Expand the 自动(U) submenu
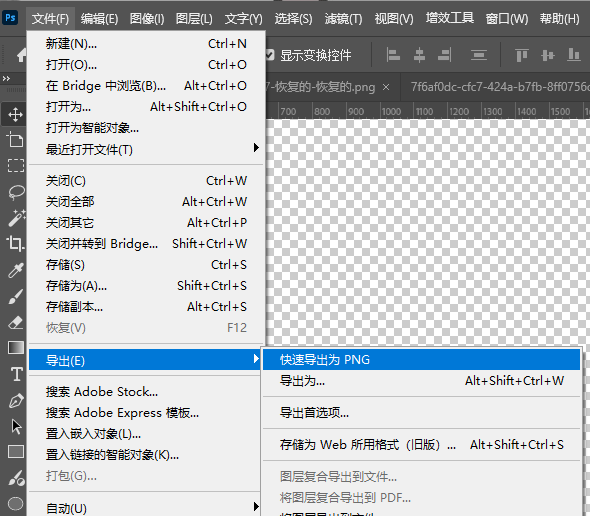 144,507
